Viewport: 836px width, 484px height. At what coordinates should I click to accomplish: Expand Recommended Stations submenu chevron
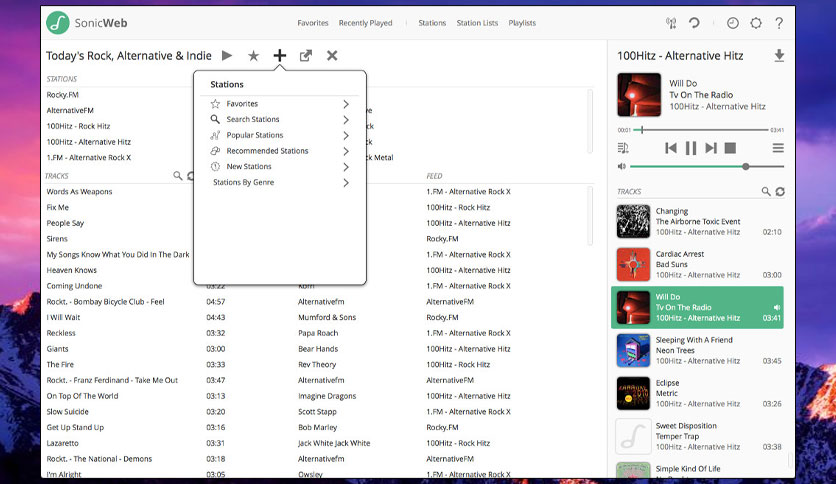tap(346, 151)
